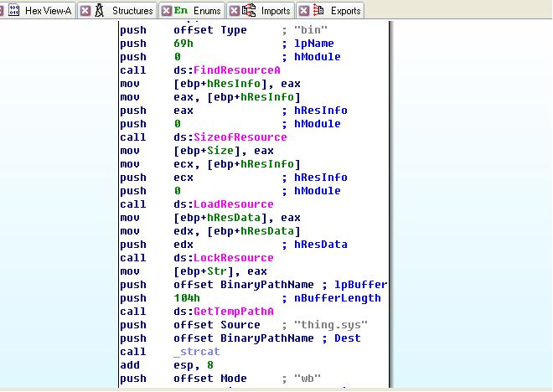This screenshot has height=392, width=553.
Task: Select offset Source operand
Action: tap(216, 325)
